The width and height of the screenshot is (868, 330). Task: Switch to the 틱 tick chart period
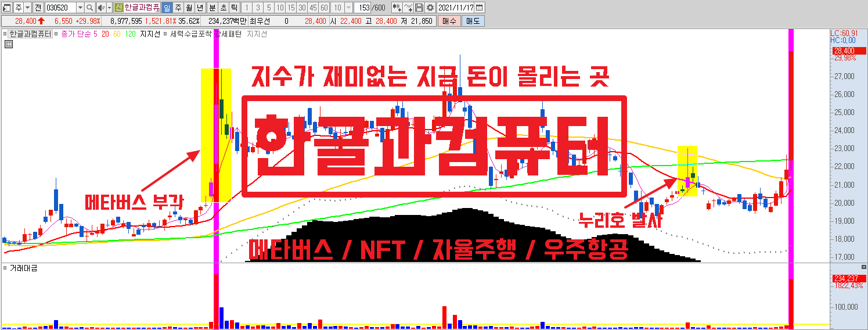(234, 8)
